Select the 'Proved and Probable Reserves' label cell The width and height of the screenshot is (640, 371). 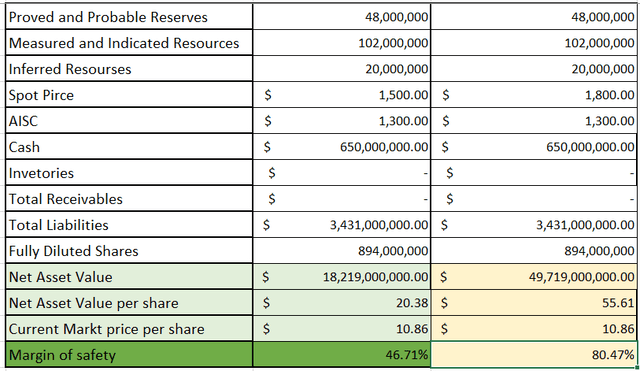[x=129, y=17]
